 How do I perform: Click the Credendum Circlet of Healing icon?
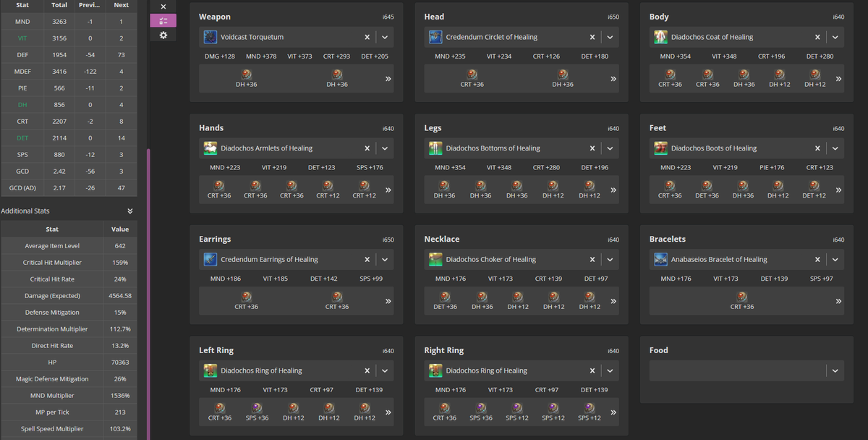435,37
